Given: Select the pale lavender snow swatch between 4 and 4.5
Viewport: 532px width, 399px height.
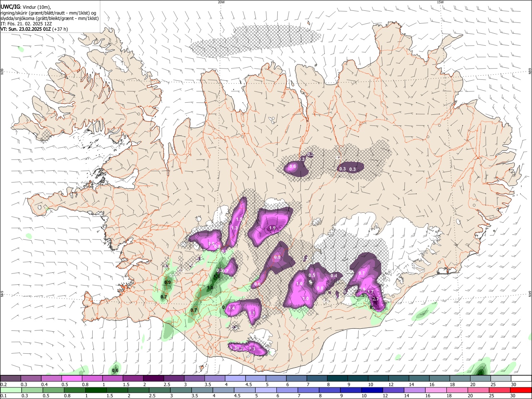Looking at the screenshot, I should (x=235, y=378).
